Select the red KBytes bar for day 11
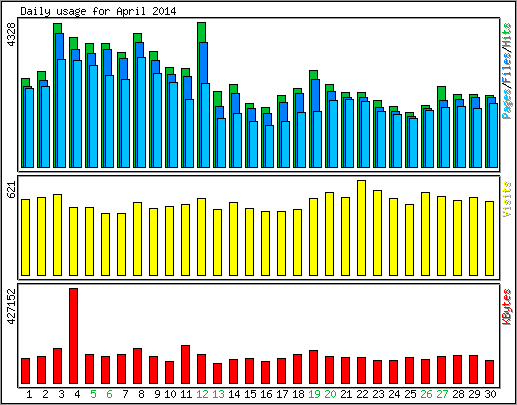The width and height of the screenshot is (517, 405). tap(185, 364)
